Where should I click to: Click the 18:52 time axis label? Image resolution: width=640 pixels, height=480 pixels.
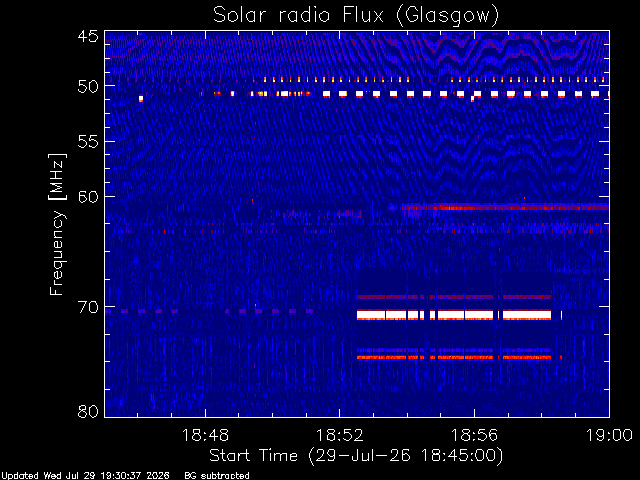[340, 435]
